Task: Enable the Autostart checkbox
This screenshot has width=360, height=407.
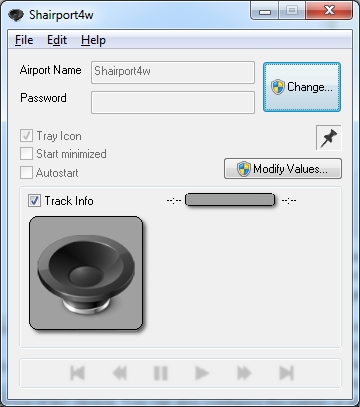Action: (x=26, y=173)
